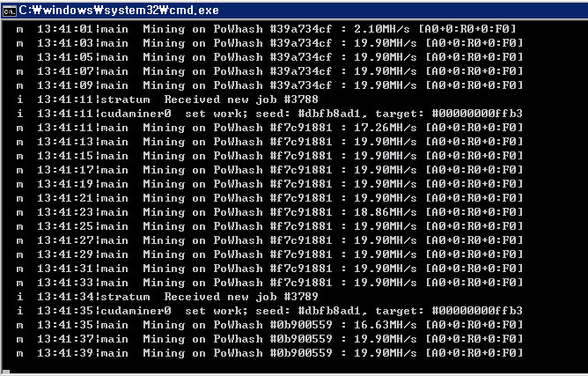This screenshot has width=588, height=376.
Task: Click the 13:41:31 mining log line
Action: click(x=269, y=269)
